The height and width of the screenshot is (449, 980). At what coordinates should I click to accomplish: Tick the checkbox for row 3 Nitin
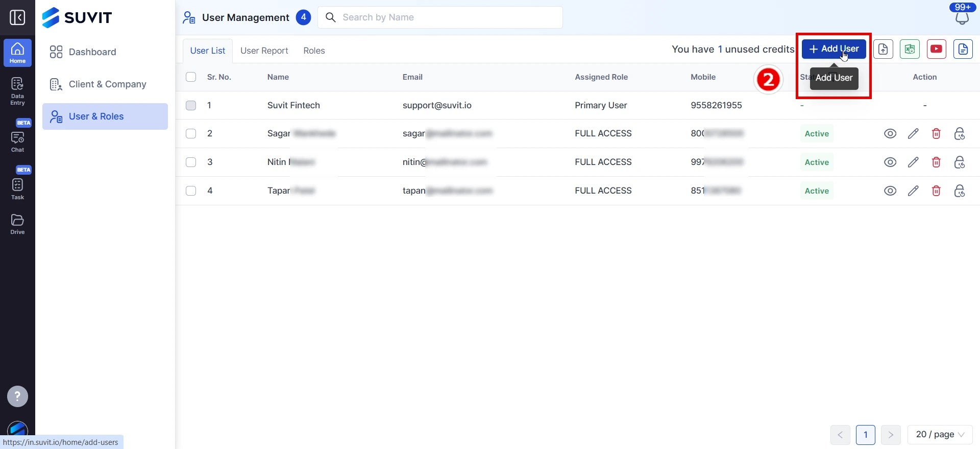(x=191, y=162)
